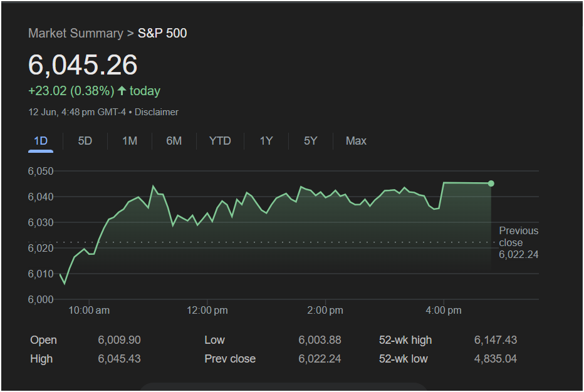
Task: Click the Open row label
Action: click(x=44, y=340)
